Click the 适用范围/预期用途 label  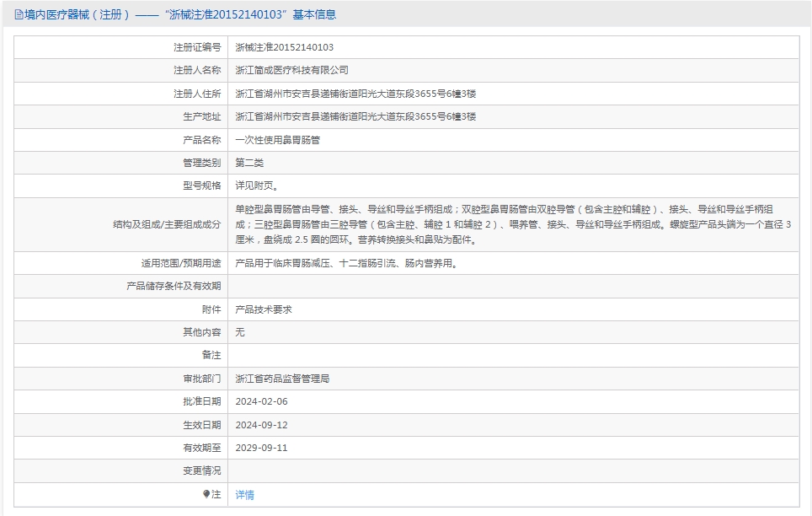pos(181,263)
